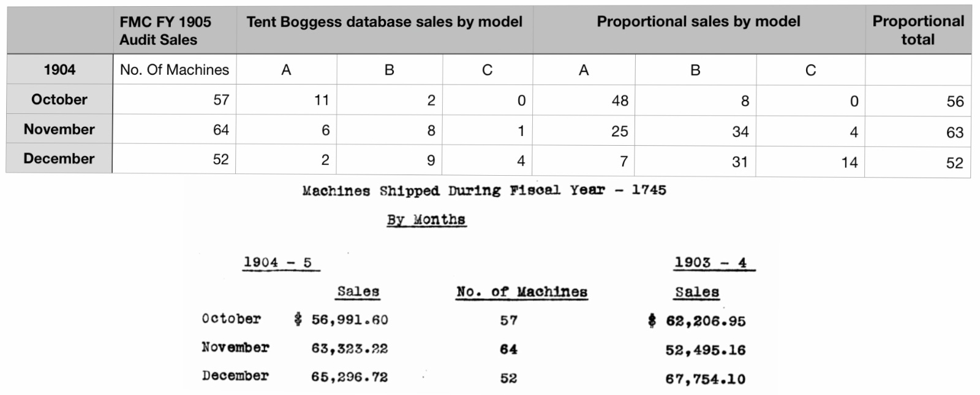Select typewritten "No. of Machines" underlined heading
The width and height of the screenshot is (980, 395).
(x=521, y=292)
